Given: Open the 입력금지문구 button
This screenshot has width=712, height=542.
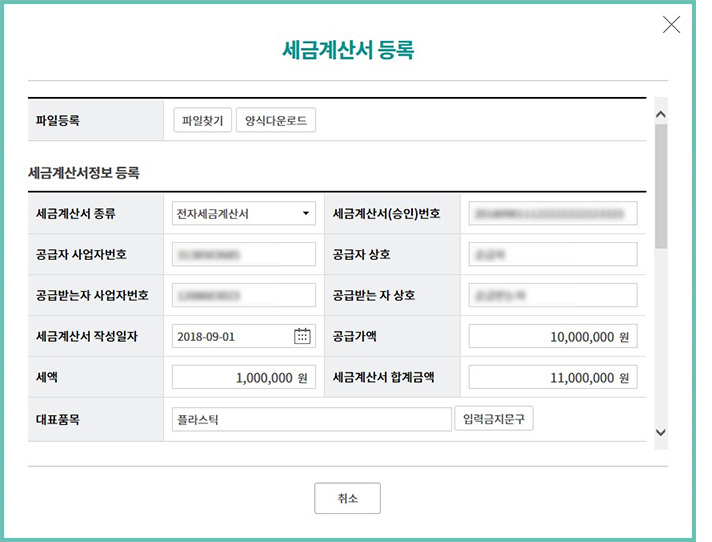Looking at the screenshot, I should [493, 419].
